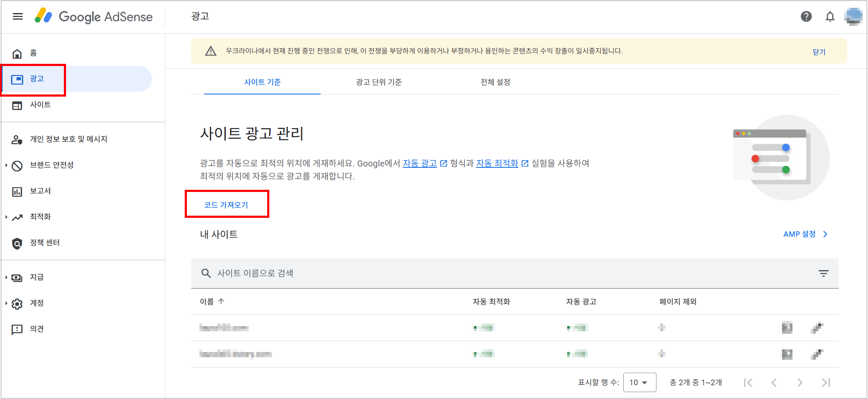Click second row's report icon
The width and height of the screenshot is (868, 399).
coord(787,354)
